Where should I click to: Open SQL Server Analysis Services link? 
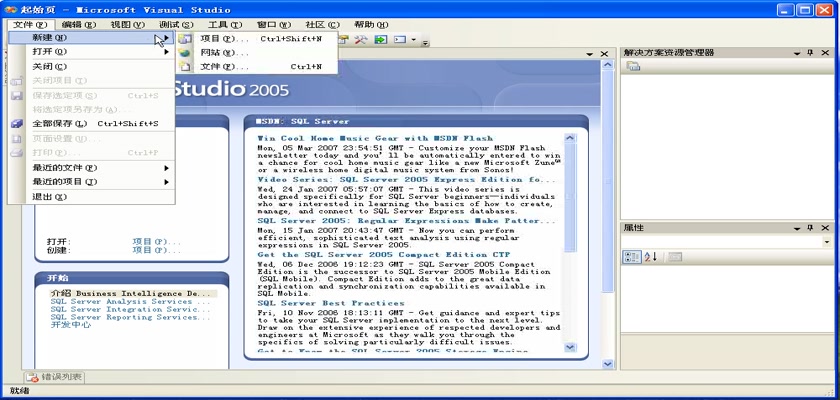click(x=130, y=301)
